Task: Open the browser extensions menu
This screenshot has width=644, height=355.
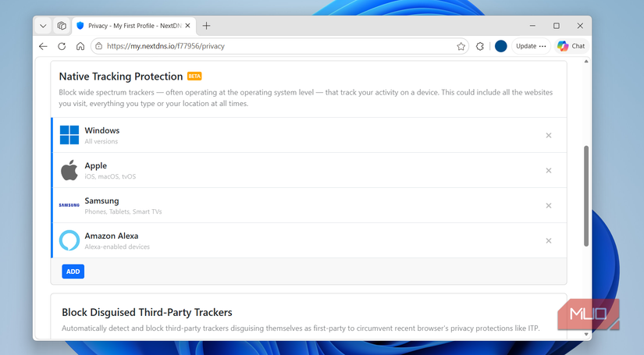Action: [480, 46]
